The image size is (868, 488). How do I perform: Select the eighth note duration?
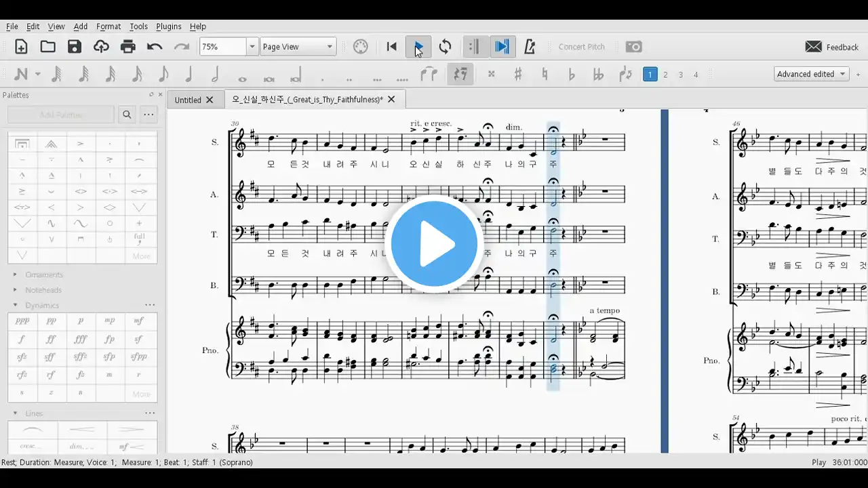coord(163,74)
